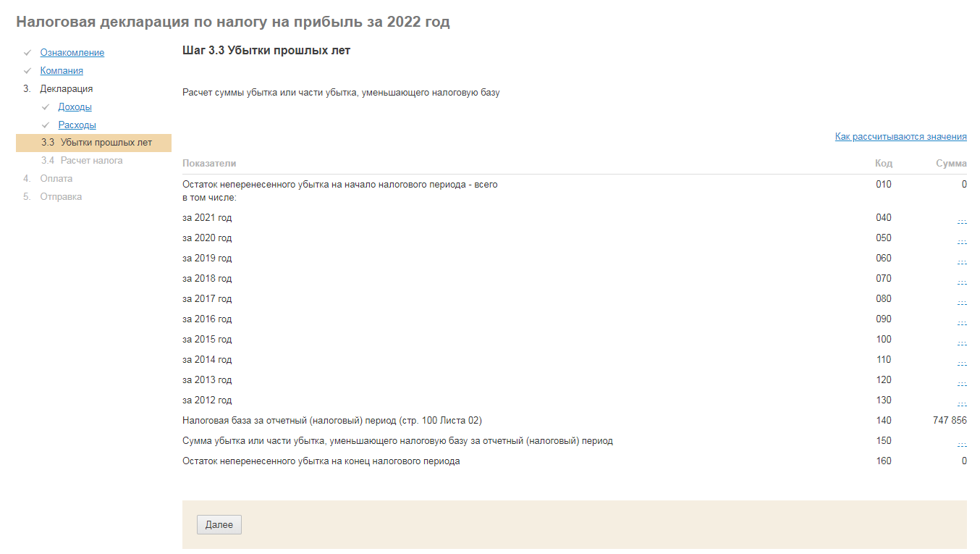Enter amount for 2018 year loss
Image resolution: width=980 pixels, height=554 pixels.
961,281
